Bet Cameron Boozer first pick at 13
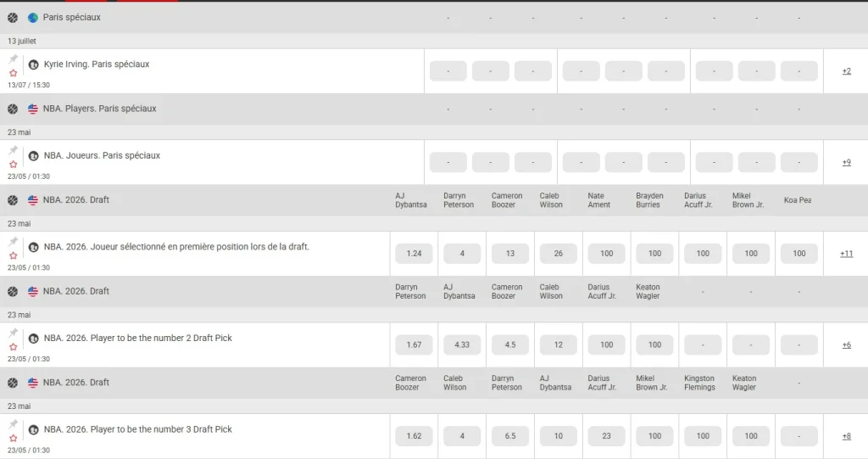 [x=510, y=254]
